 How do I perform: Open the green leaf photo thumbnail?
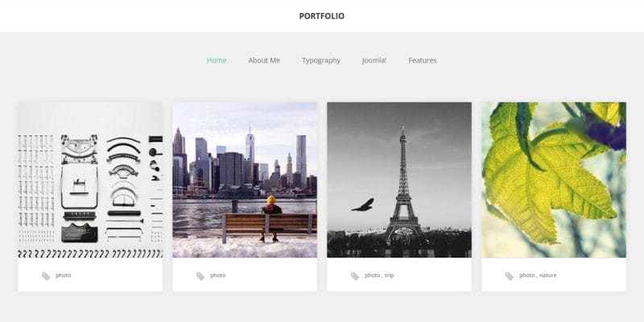554,180
